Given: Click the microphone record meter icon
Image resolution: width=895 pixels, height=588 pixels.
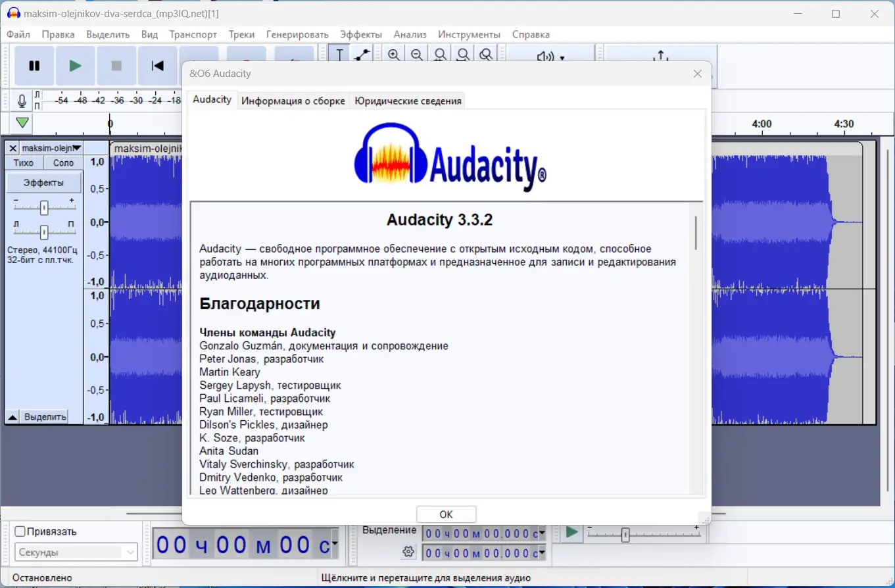Looking at the screenshot, I should [x=22, y=101].
